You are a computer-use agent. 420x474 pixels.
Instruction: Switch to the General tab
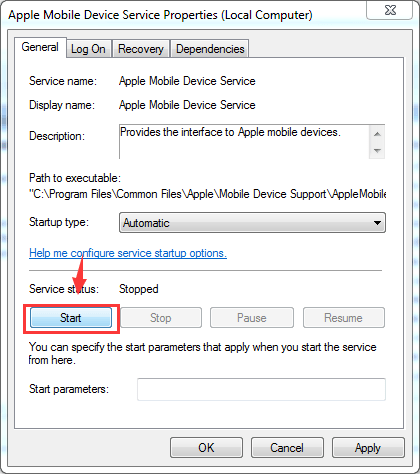(x=40, y=47)
